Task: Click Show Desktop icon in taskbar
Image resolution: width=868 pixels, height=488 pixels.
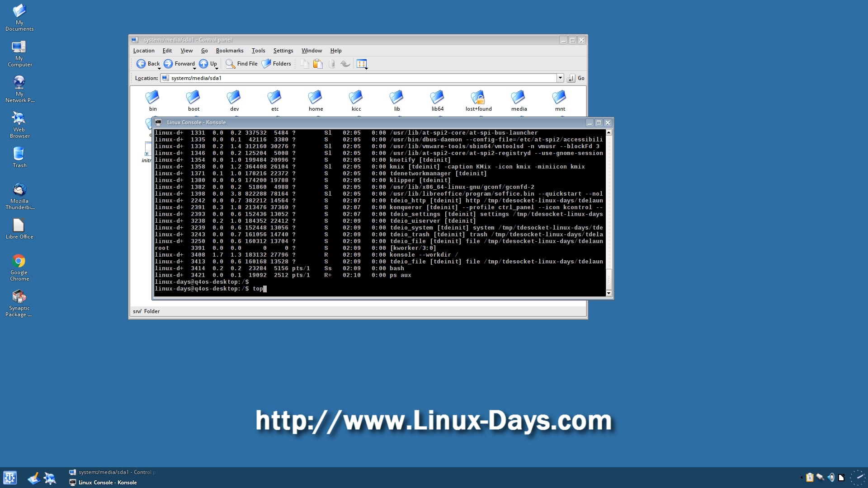Action: click(34, 478)
